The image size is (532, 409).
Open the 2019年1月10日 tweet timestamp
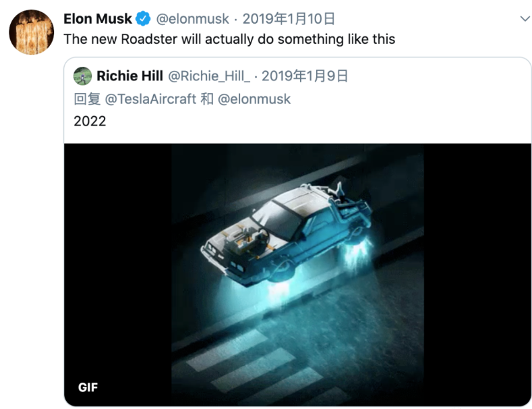[x=289, y=18]
